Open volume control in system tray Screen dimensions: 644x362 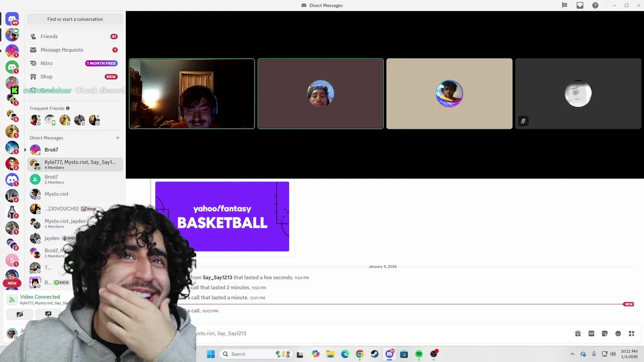pyautogui.click(x=612, y=354)
